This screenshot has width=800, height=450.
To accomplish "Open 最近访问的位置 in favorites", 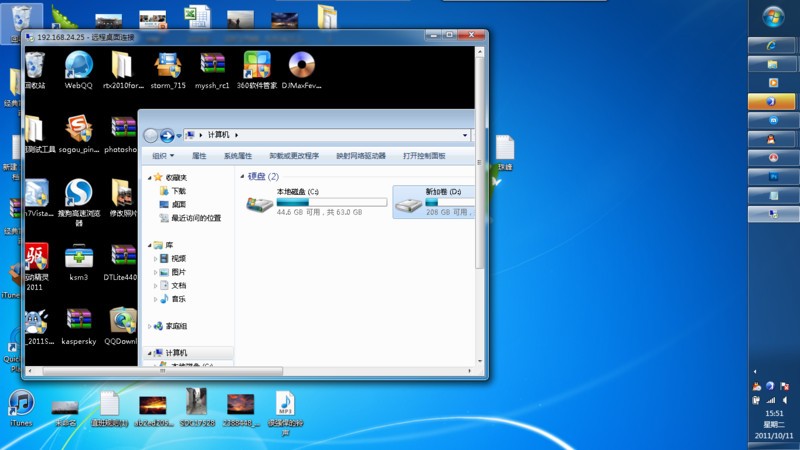I will tap(196, 218).
